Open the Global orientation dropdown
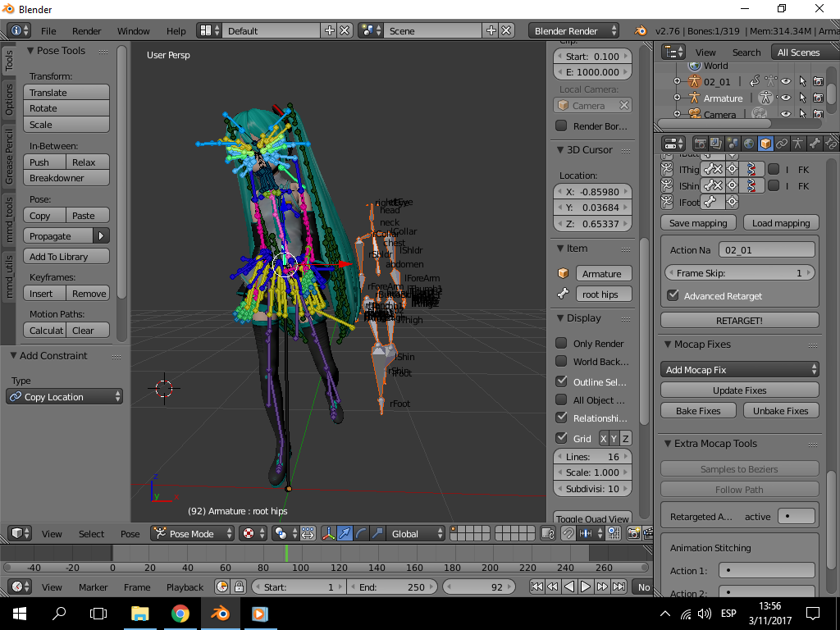 [416, 533]
